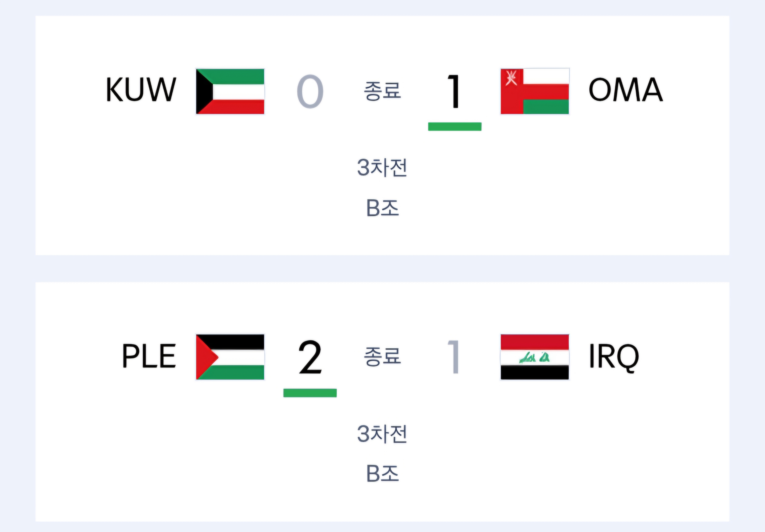The image size is (765, 532).
Task: Click B조 group label in PLE-IRQ card
Action: click(x=382, y=473)
